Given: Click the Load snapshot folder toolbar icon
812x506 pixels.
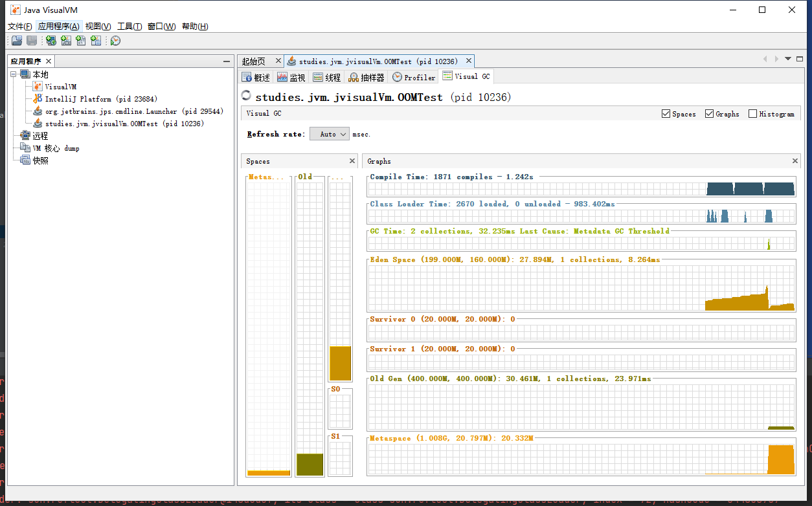Looking at the screenshot, I should point(17,41).
